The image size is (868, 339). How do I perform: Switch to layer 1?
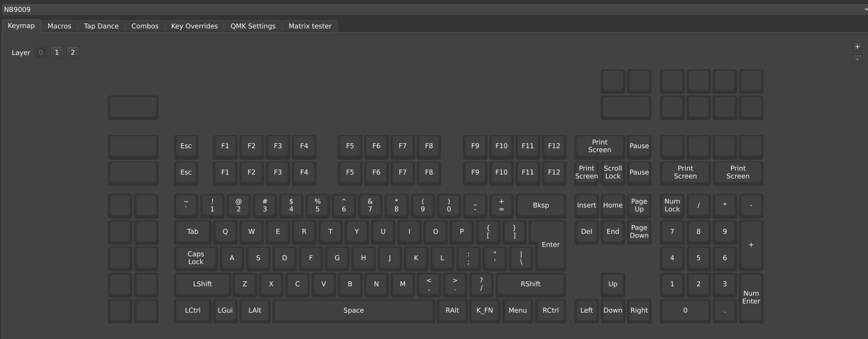click(x=57, y=52)
